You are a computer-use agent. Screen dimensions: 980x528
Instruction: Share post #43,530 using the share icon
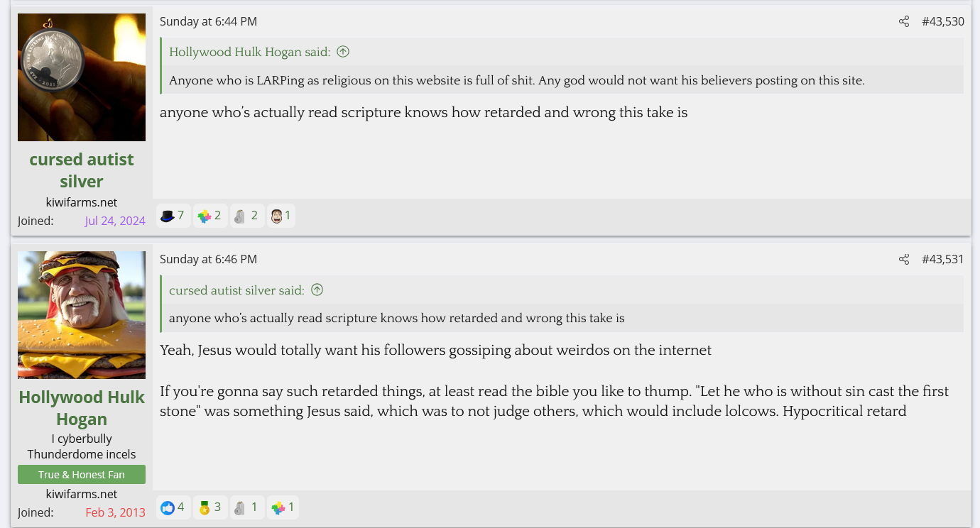pos(903,21)
